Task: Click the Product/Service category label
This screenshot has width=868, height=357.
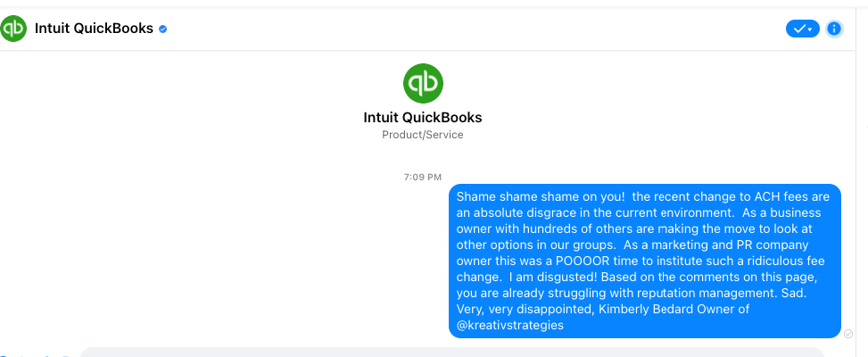Action: (423, 135)
